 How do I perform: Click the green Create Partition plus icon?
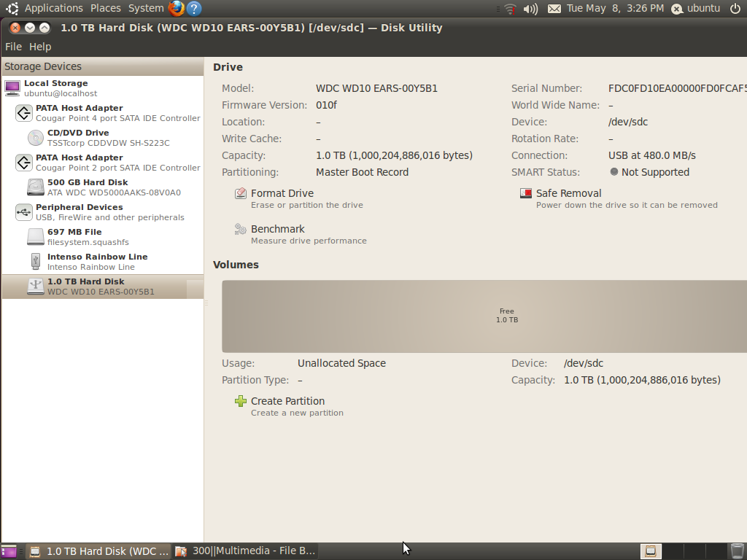(241, 401)
